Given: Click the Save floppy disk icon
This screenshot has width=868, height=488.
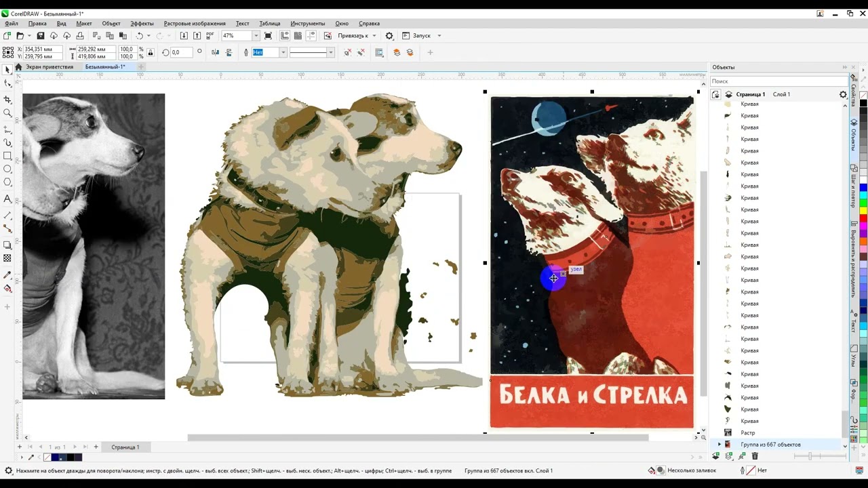Looking at the screenshot, I should [x=41, y=36].
